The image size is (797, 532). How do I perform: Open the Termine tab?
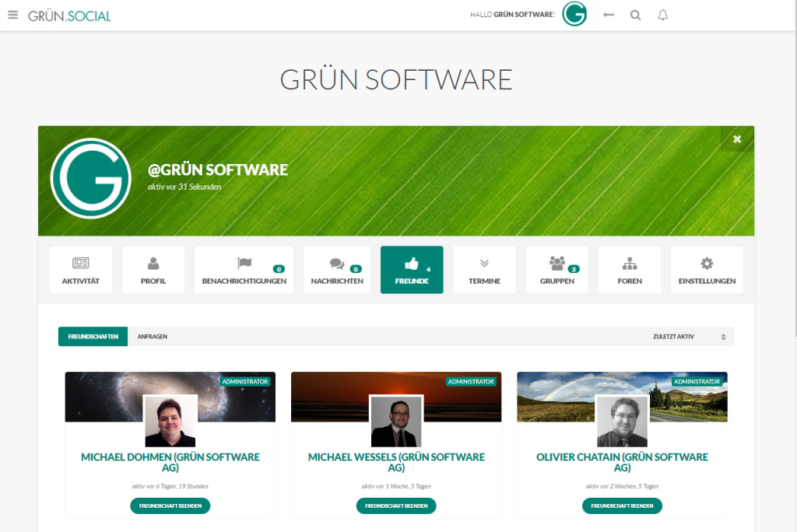[x=484, y=270]
